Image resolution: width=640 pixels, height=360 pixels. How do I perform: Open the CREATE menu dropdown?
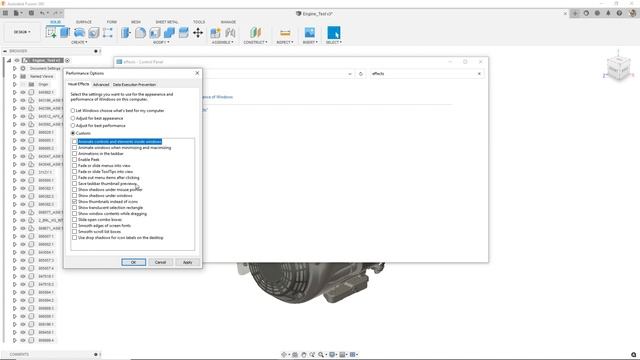coord(79,42)
